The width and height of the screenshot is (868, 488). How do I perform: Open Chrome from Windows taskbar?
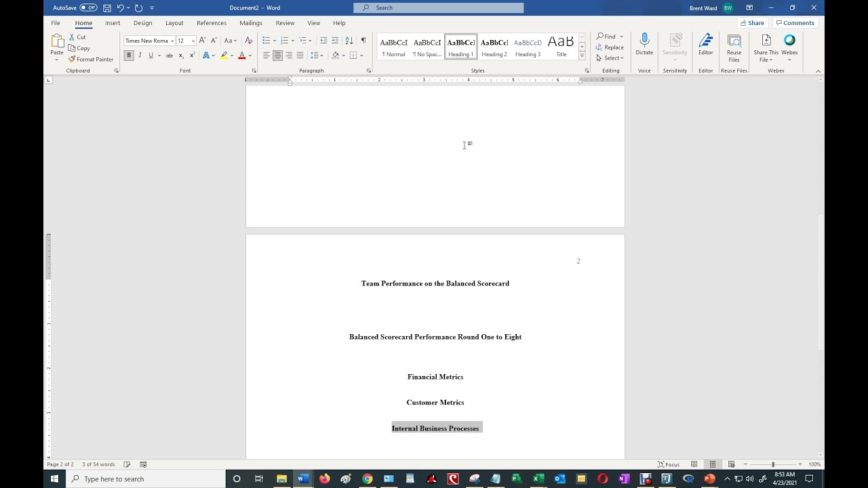[367, 479]
